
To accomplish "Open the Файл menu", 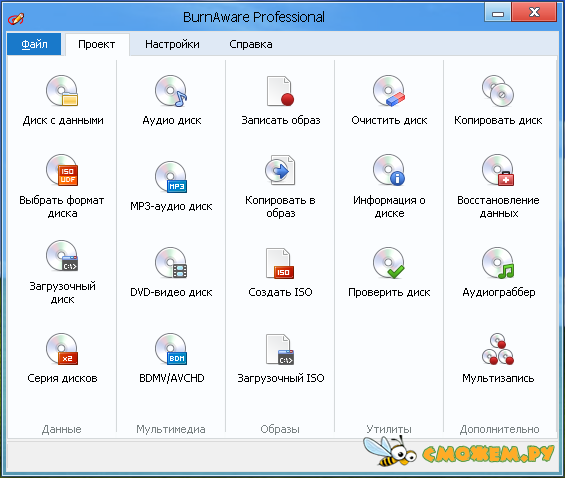I will pyautogui.click(x=34, y=44).
